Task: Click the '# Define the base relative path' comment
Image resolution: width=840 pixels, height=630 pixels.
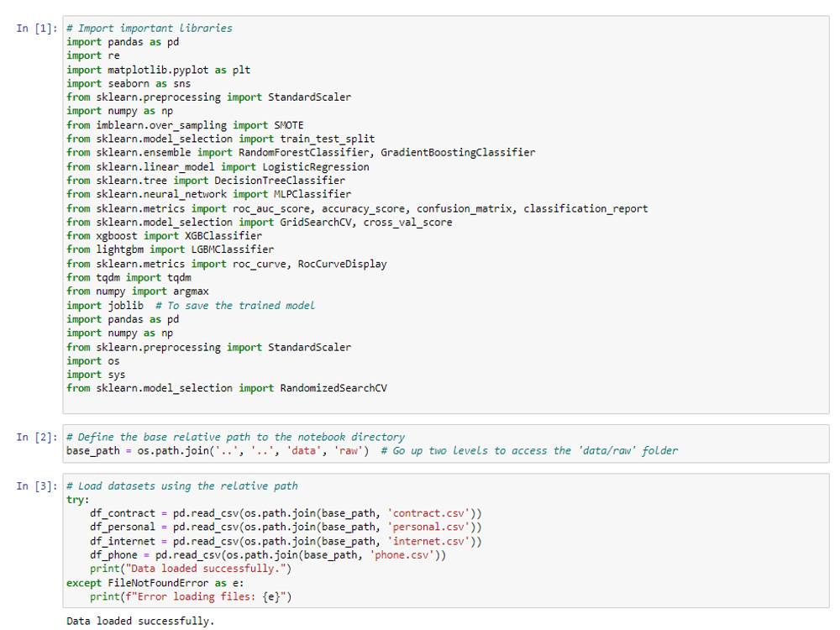Action: pyautogui.click(x=236, y=437)
